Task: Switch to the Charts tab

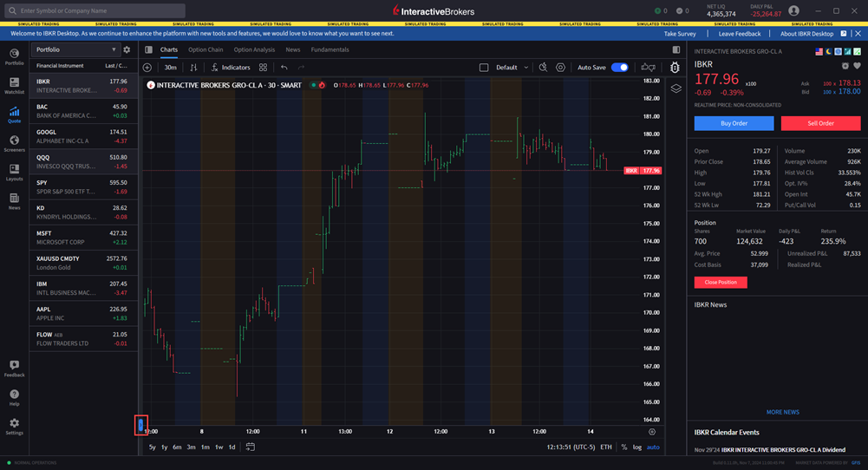Action: tap(169, 49)
